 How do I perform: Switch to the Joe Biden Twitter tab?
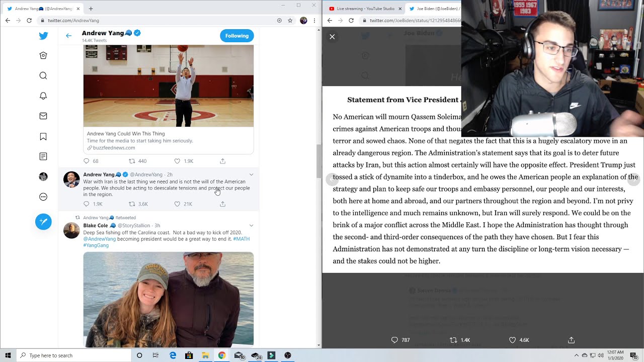click(x=434, y=9)
